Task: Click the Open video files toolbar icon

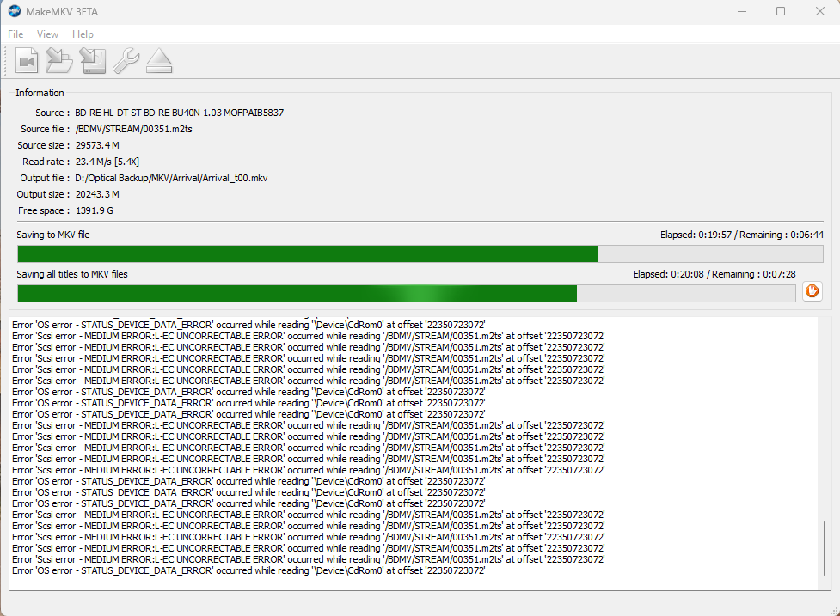Action: tap(27, 61)
